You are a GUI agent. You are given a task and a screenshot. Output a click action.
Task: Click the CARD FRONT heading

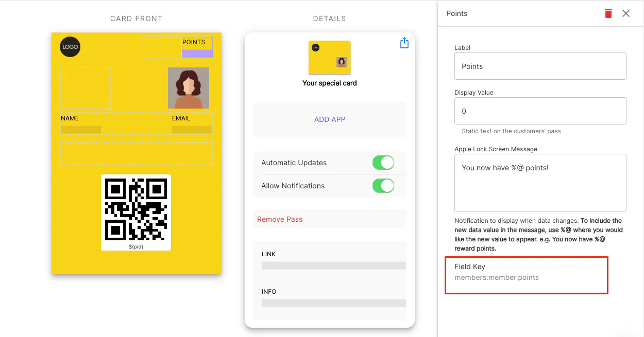[x=137, y=19]
